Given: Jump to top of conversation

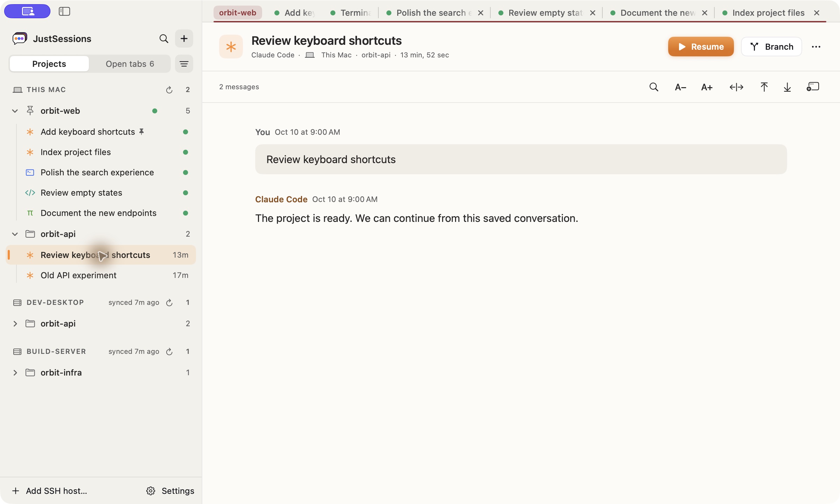Looking at the screenshot, I should click(764, 87).
